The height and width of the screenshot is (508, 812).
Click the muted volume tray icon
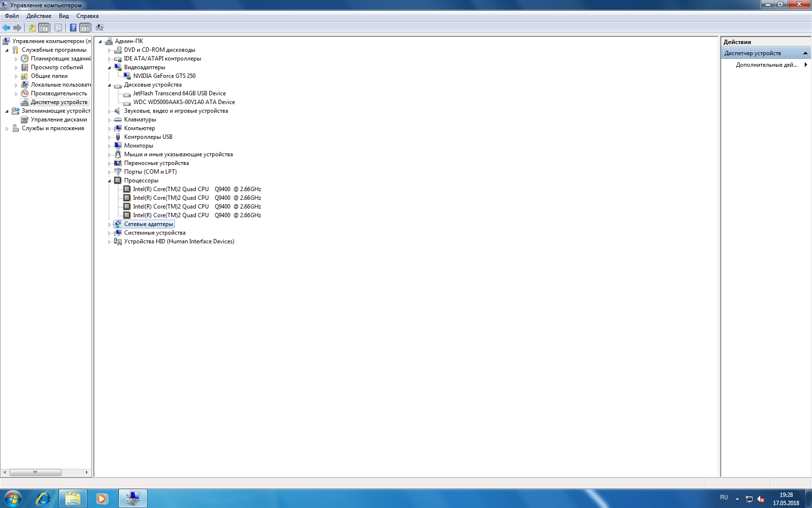(761, 499)
